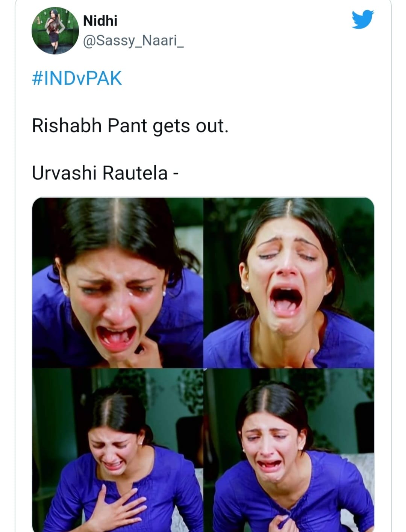Click the word Rishabh in the tweet

(67, 125)
